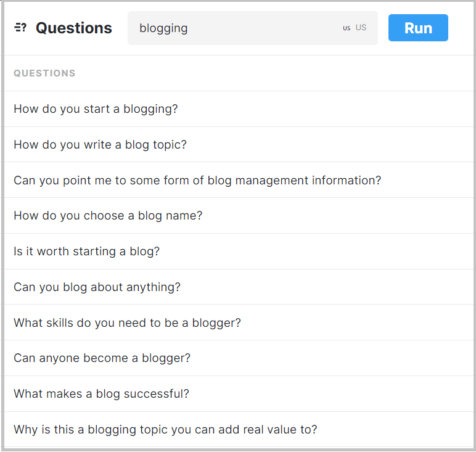This screenshot has height=452, width=476.
Task: Select the blogger skills question row
Action: click(x=127, y=323)
